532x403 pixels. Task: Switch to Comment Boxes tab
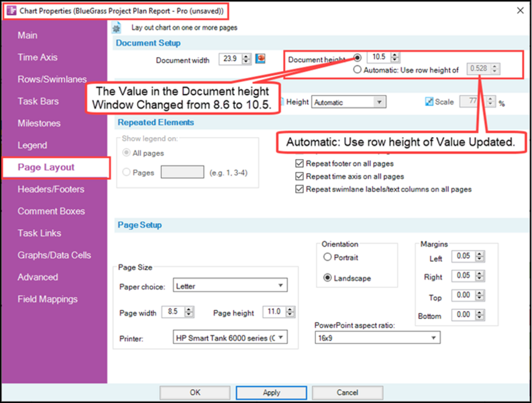click(52, 211)
